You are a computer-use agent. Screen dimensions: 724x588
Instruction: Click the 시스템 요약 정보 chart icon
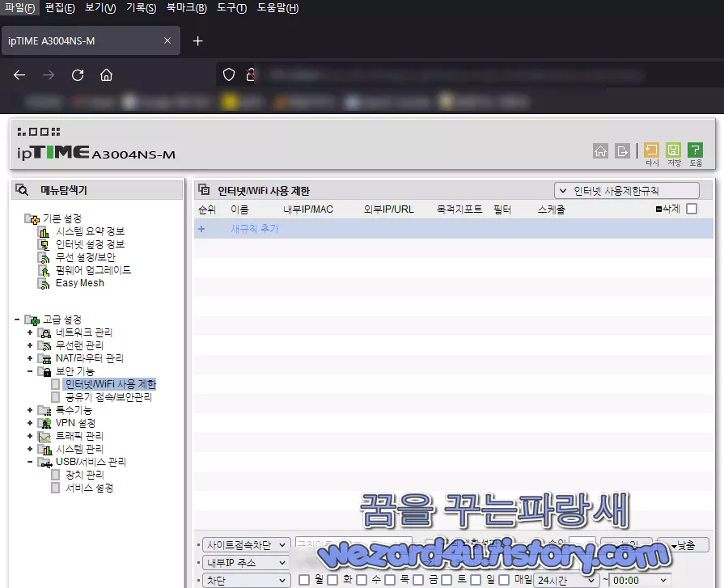pyautogui.click(x=44, y=231)
